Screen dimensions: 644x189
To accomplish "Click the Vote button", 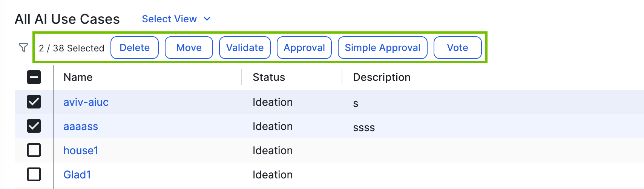I will pos(457,48).
